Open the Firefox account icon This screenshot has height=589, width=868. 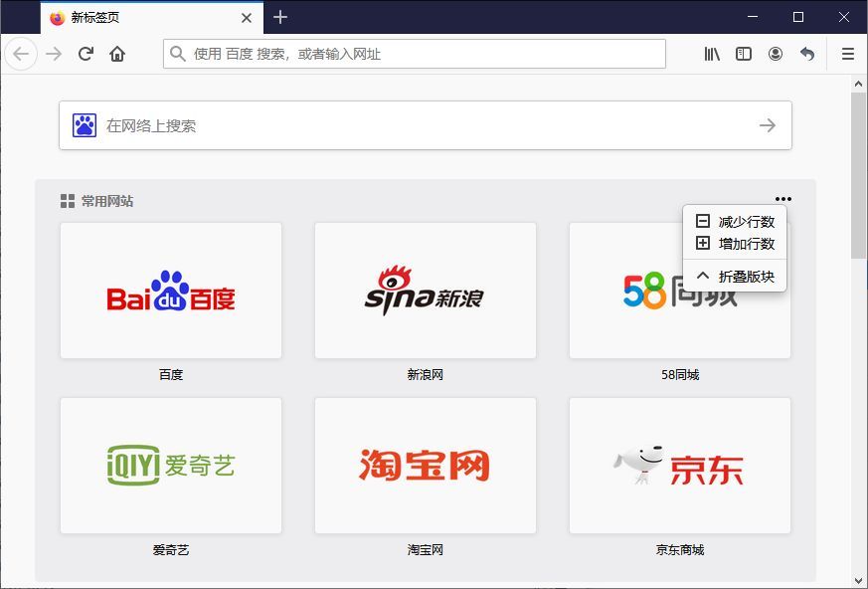pos(776,54)
